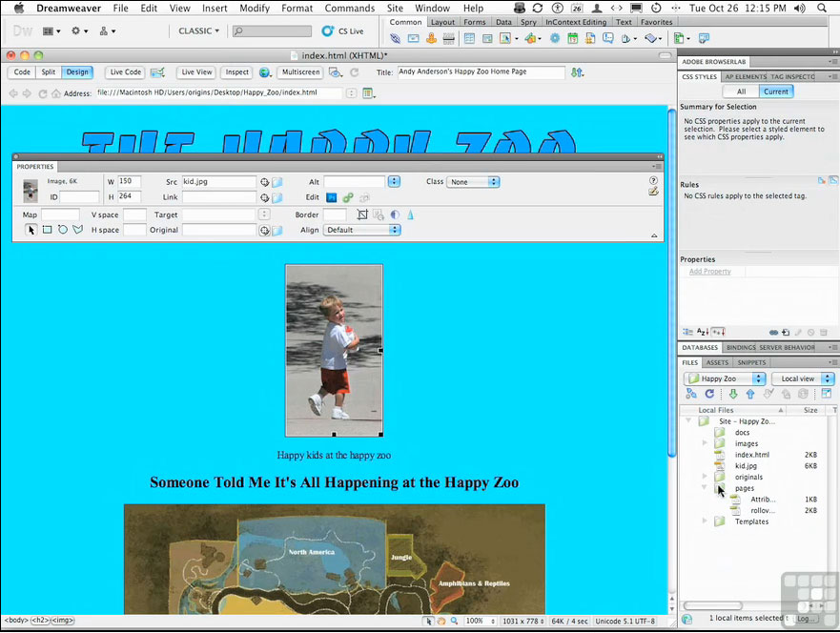Viewport: 840px width, 633px height.
Task: Open the Local view dropdown
Action: pos(802,378)
